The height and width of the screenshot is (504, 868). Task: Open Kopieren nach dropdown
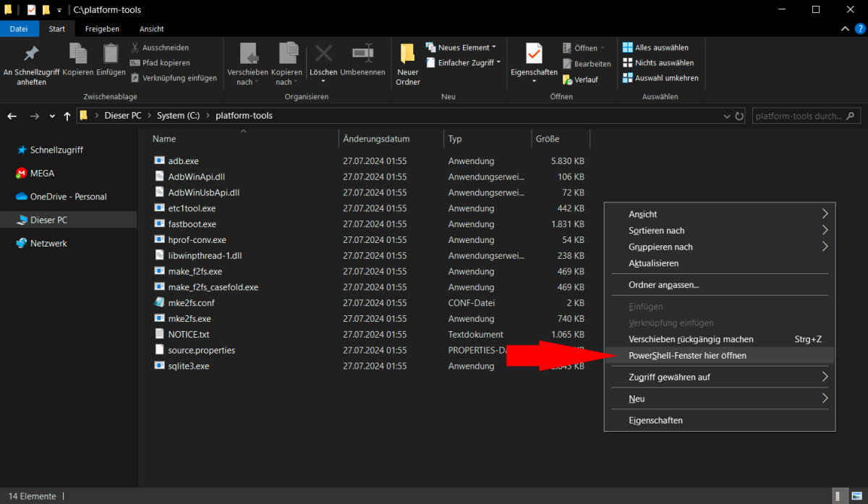287,64
